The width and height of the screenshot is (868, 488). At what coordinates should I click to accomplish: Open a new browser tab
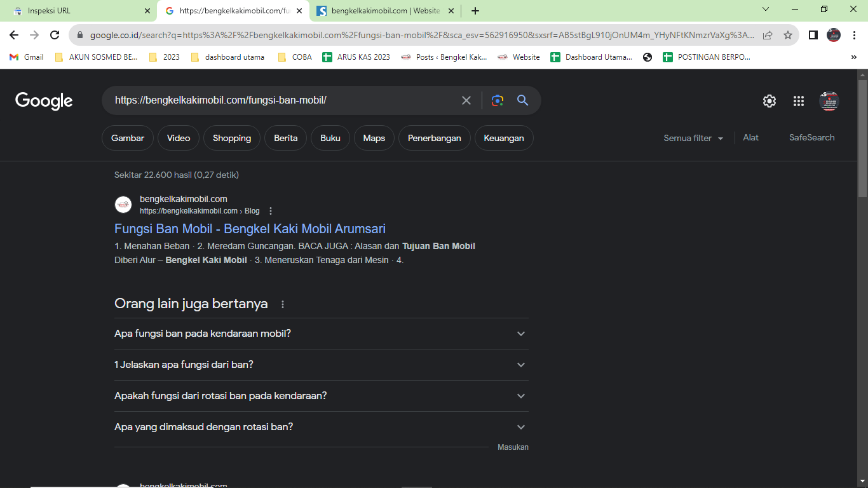point(475,11)
